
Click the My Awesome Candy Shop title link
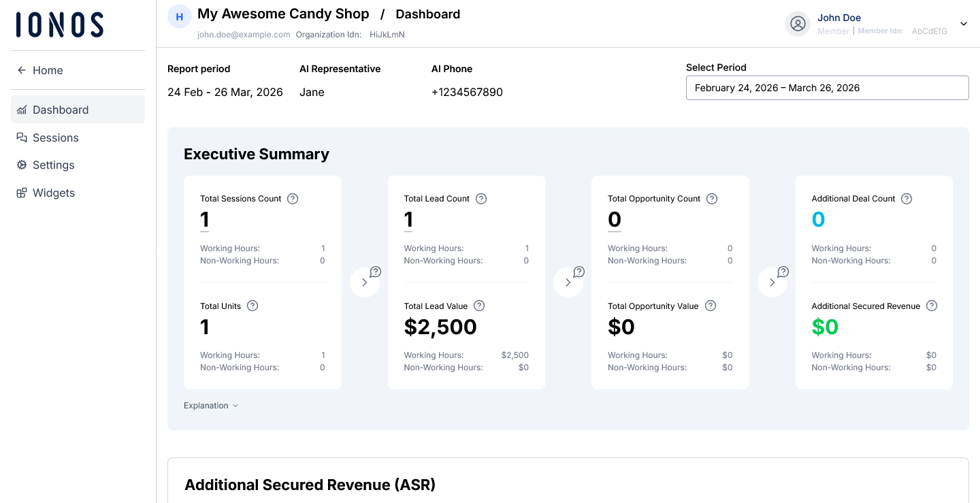tap(283, 14)
